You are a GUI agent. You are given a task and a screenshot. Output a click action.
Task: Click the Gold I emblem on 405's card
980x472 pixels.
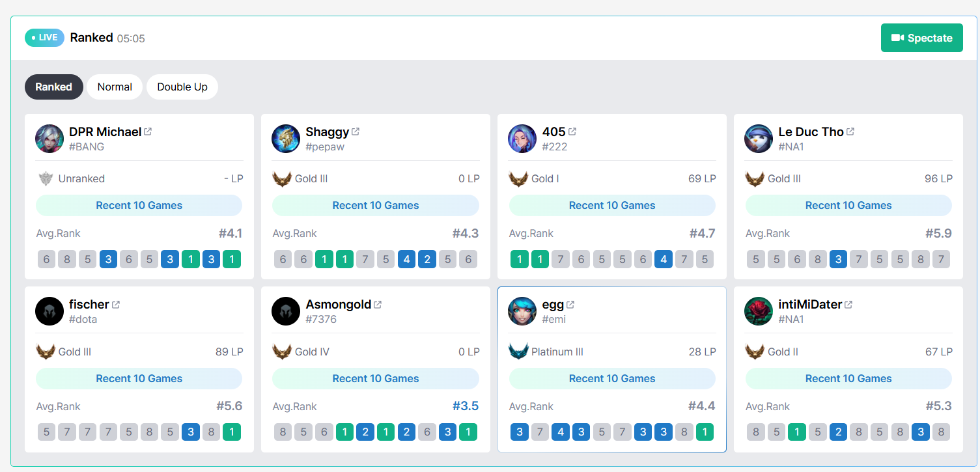[x=518, y=178]
